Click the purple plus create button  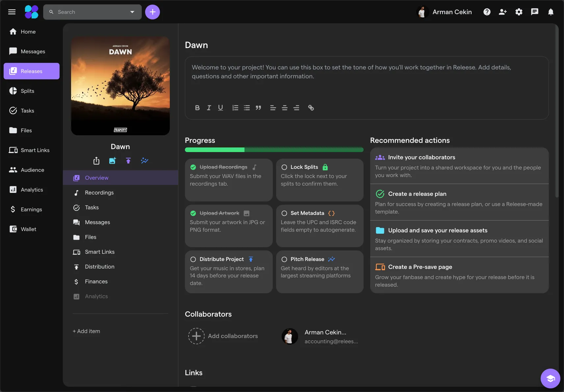(x=152, y=12)
